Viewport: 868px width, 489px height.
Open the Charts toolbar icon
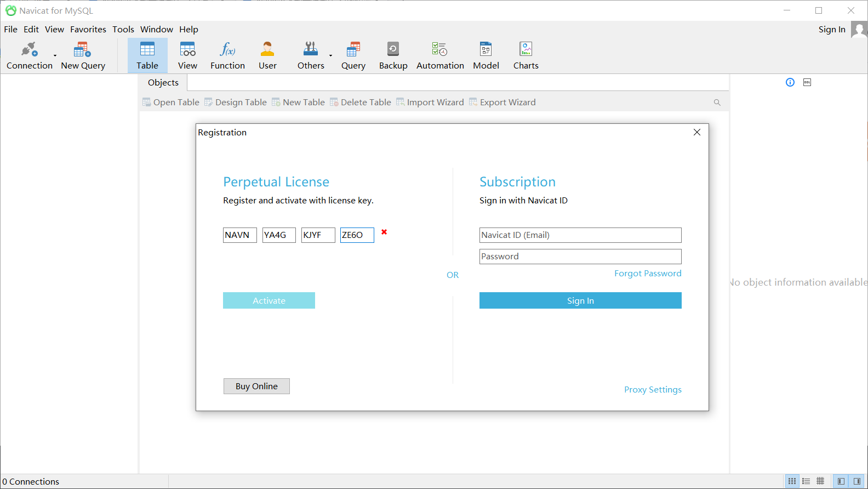click(x=526, y=55)
